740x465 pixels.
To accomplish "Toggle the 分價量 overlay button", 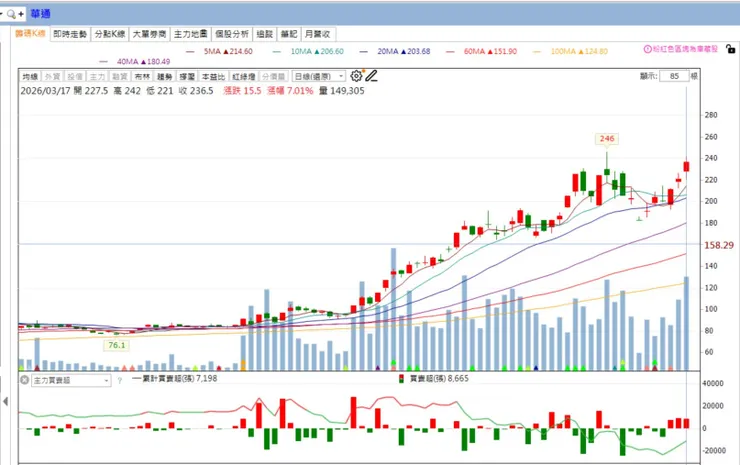I will pyautogui.click(x=273, y=76).
